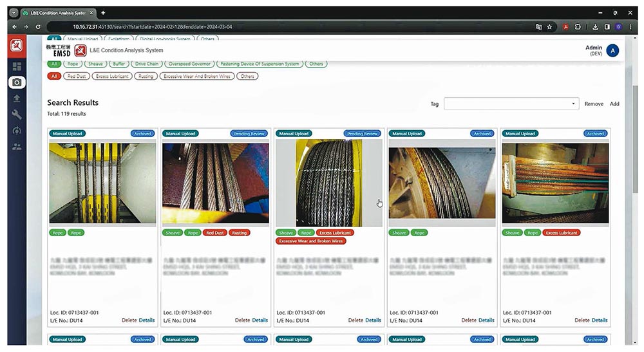This screenshot has height=352, width=644.
Task: Click the translate icon in address bar
Action: pos(539,26)
